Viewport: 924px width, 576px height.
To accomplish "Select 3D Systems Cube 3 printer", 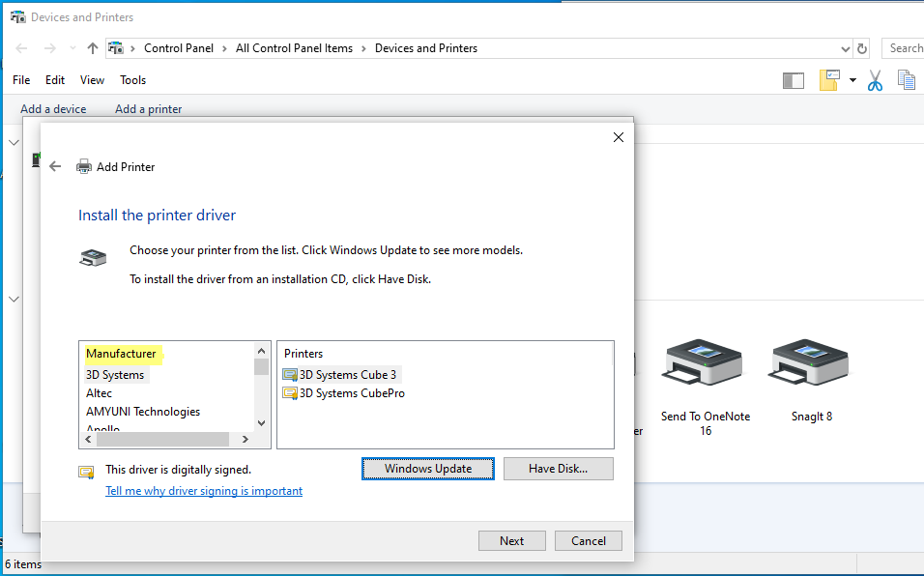I will point(348,375).
